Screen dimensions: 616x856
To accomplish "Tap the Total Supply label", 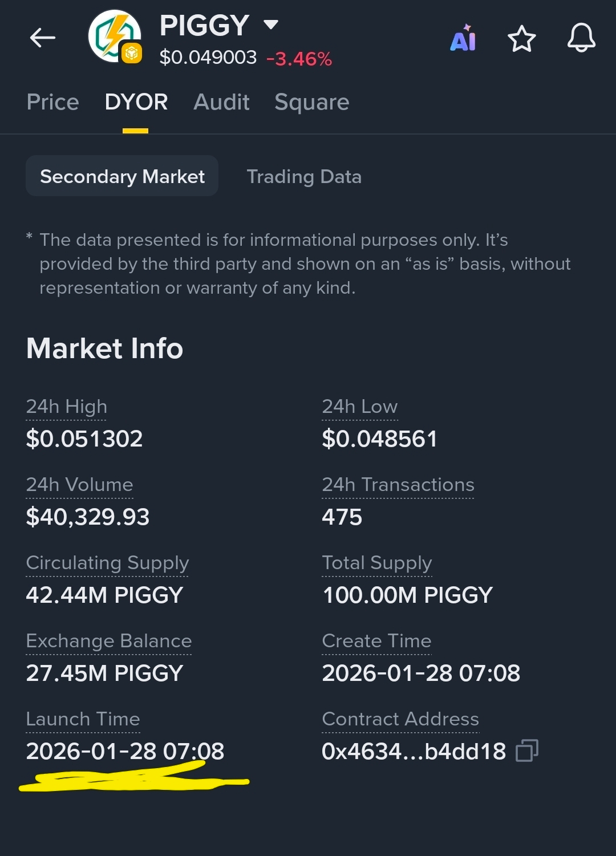I will pos(377,563).
